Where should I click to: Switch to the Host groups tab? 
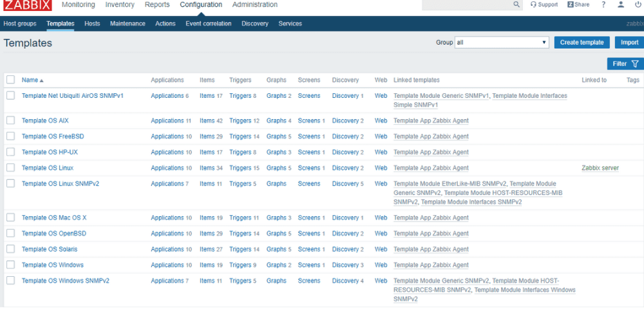[x=20, y=23]
